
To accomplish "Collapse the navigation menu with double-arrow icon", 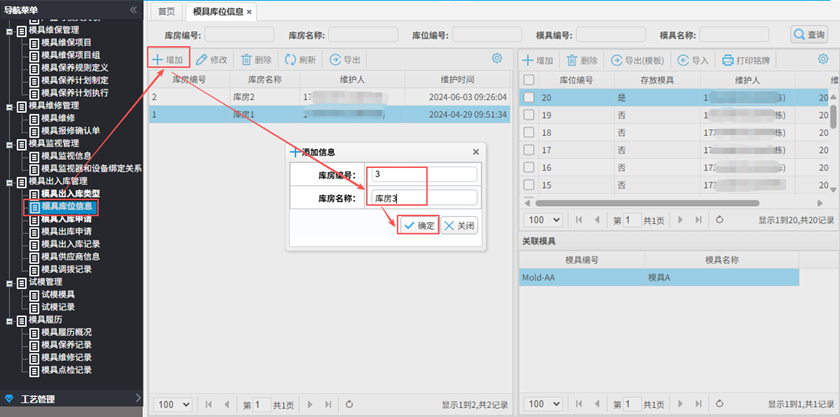I will [134, 10].
